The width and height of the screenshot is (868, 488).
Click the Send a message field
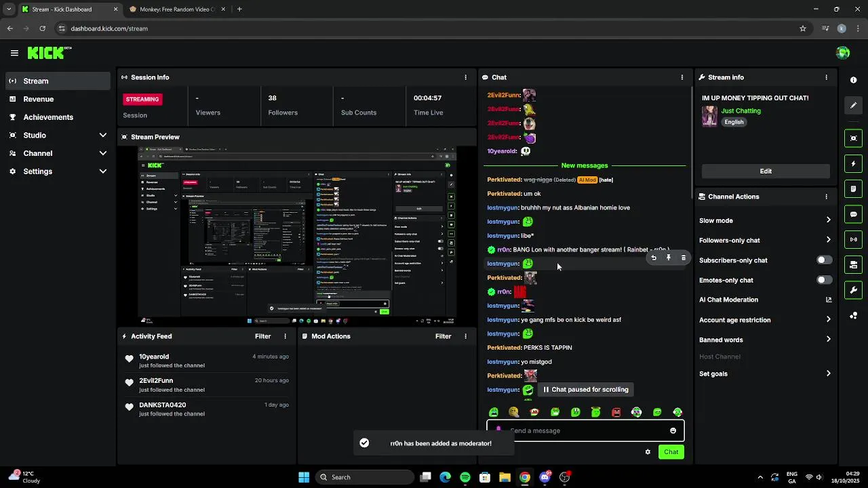tap(585, 430)
